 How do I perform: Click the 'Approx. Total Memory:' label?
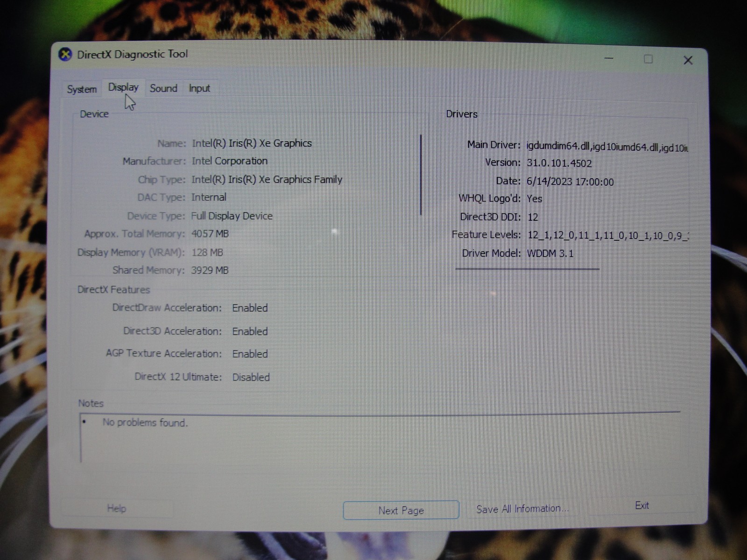point(135,234)
